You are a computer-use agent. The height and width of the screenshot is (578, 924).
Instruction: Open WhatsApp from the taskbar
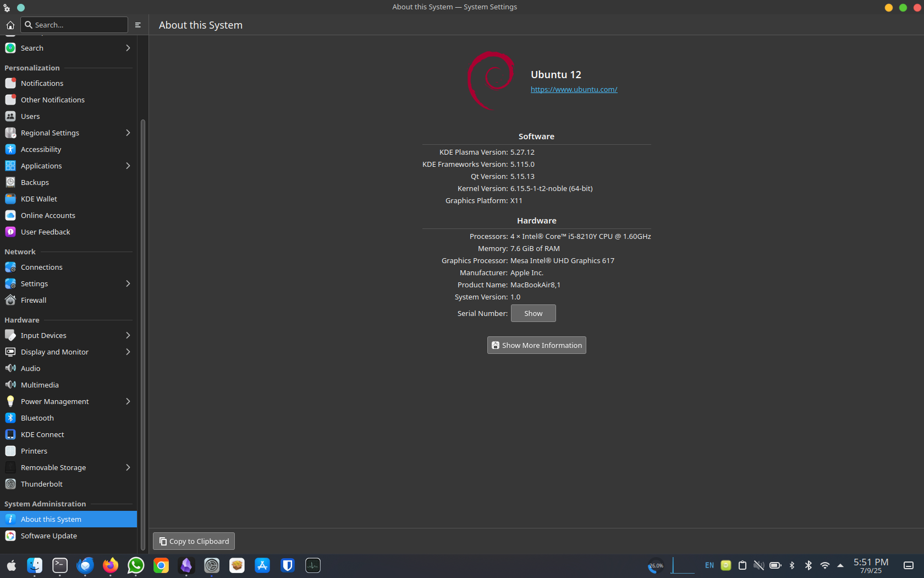coord(136,565)
